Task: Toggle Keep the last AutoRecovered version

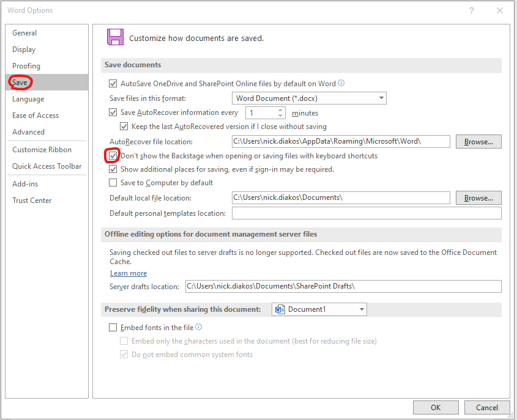Action: coord(124,126)
